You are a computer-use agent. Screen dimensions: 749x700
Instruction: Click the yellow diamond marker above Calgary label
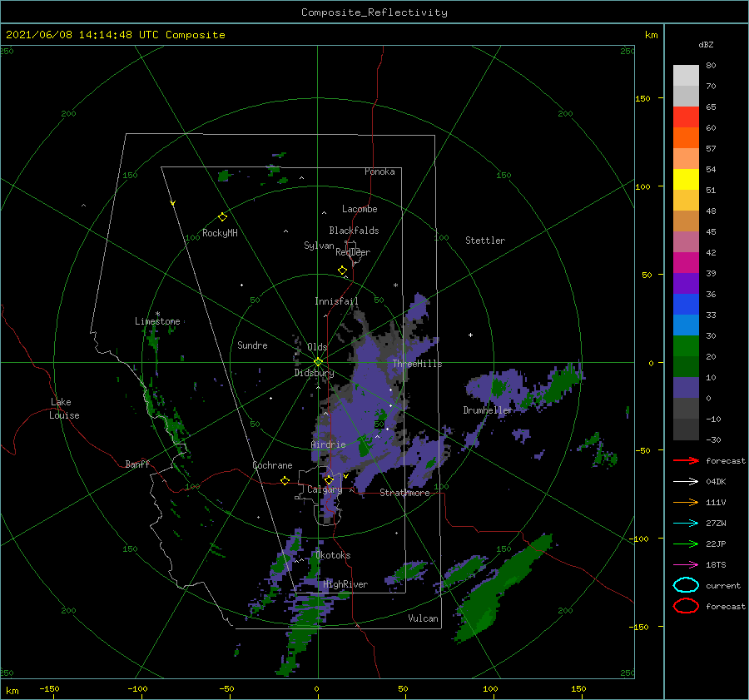click(329, 479)
